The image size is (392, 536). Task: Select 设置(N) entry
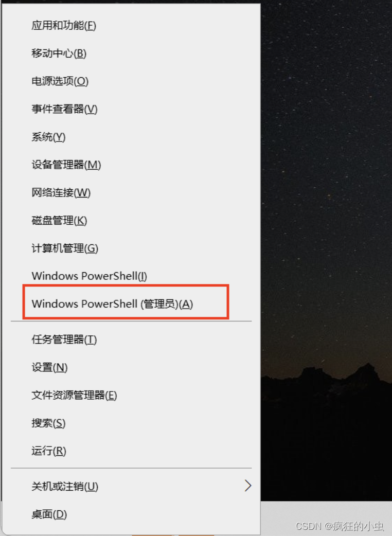pos(131,367)
